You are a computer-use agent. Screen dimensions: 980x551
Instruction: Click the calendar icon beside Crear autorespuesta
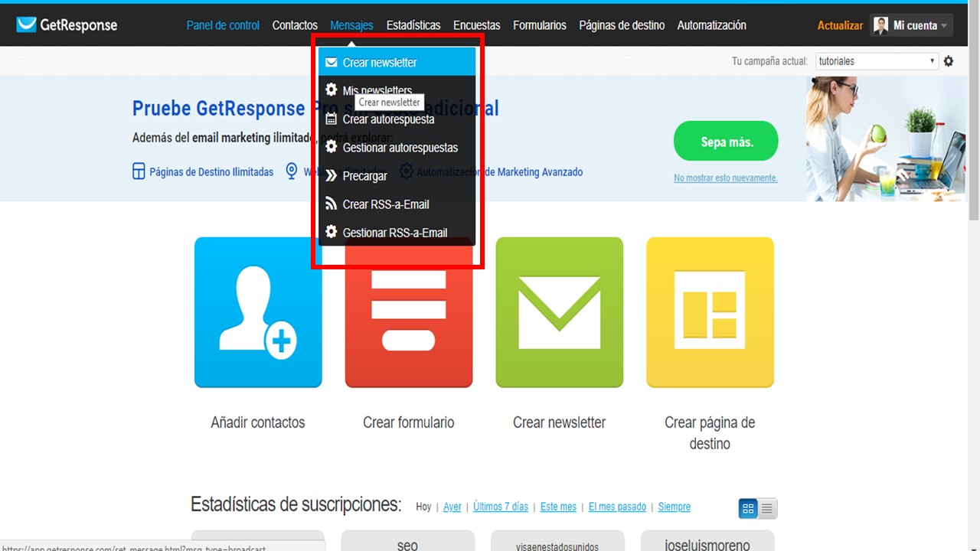[332, 119]
